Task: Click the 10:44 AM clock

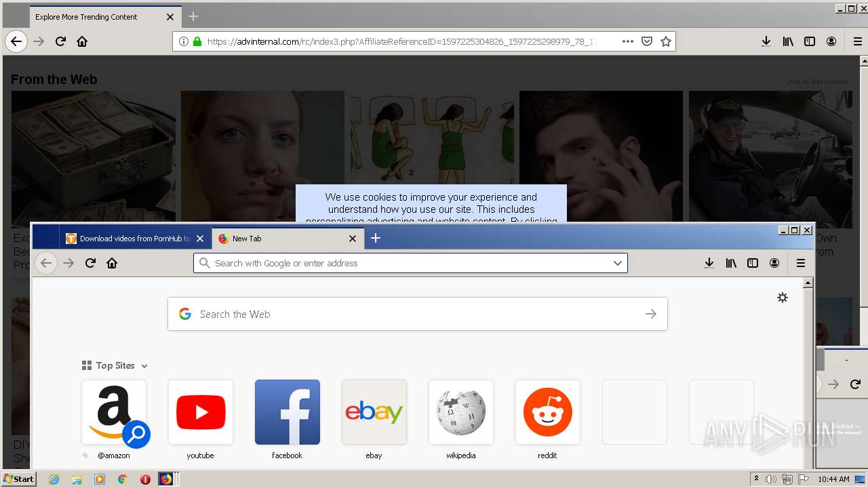Action: pyautogui.click(x=833, y=479)
